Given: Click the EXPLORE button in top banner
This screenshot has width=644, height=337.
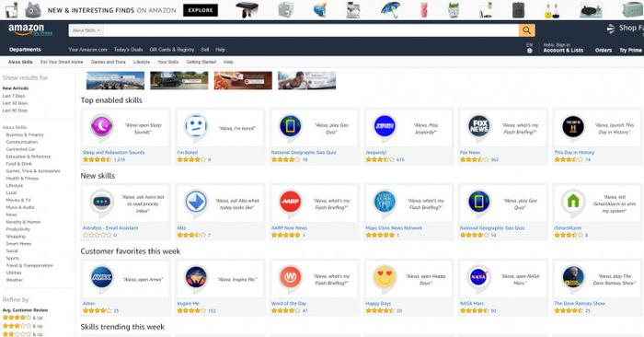Looking at the screenshot, I should point(201,10).
